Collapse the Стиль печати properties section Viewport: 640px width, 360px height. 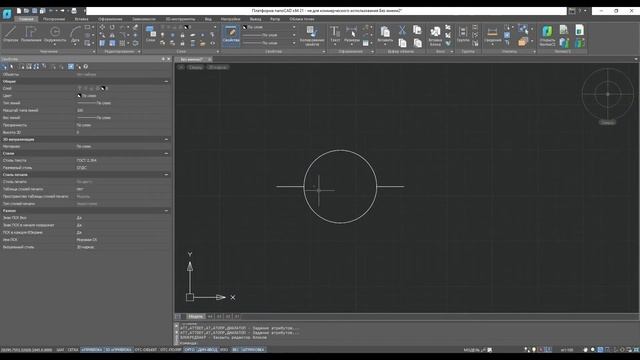coord(166,175)
